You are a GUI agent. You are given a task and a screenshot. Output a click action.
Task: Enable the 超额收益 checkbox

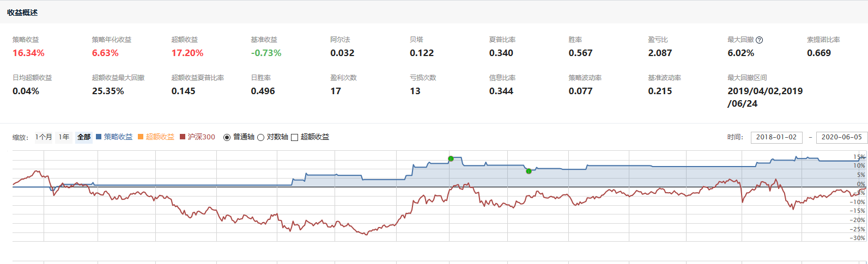(294, 137)
